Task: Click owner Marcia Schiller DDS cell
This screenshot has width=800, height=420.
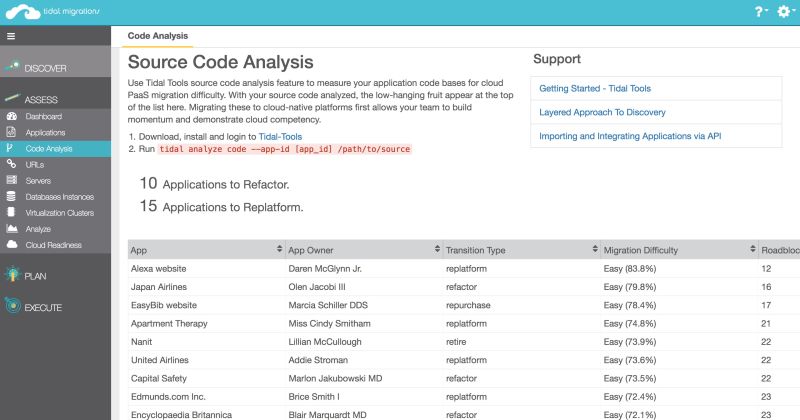Action: click(364, 305)
